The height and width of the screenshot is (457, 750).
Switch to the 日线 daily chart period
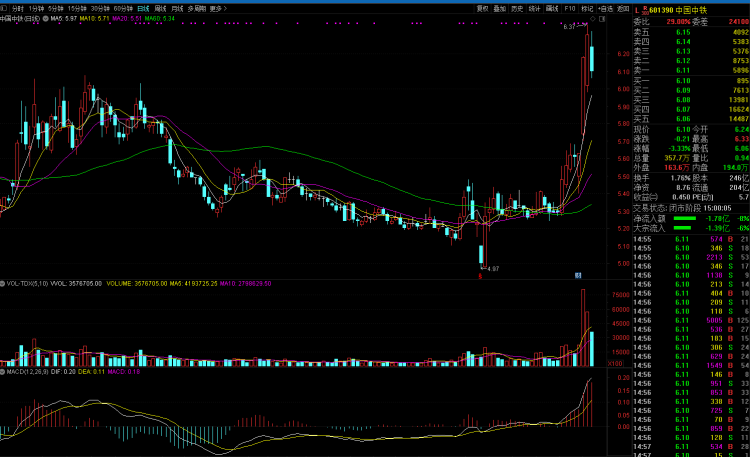(143, 8)
